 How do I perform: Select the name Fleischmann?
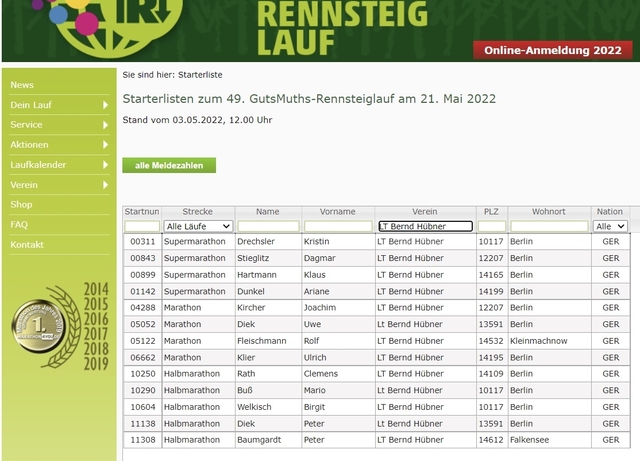(x=262, y=341)
